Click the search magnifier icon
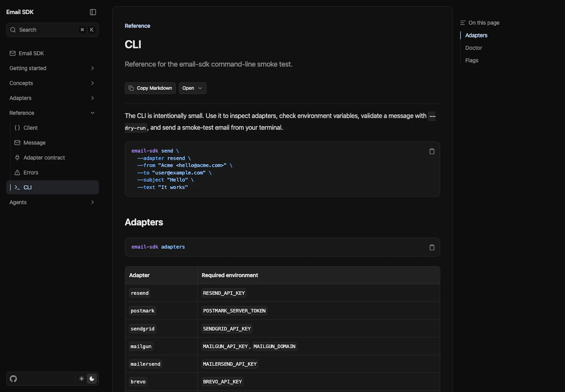The height and width of the screenshot is (392, 565). coord(13,30)
